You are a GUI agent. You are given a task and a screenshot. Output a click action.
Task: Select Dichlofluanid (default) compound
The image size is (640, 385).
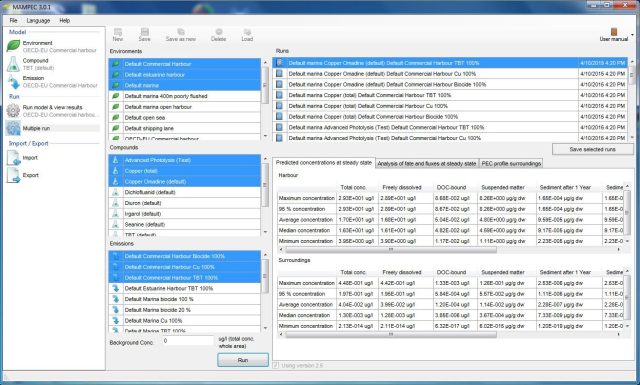pos(184,192)
